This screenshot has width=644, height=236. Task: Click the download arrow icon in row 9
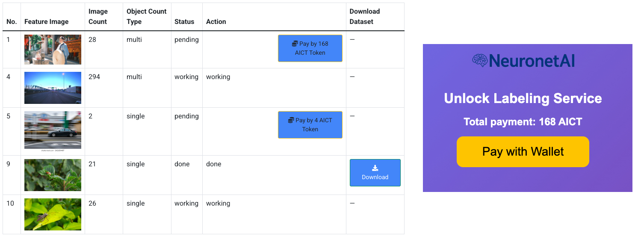(x=375, y=168)
